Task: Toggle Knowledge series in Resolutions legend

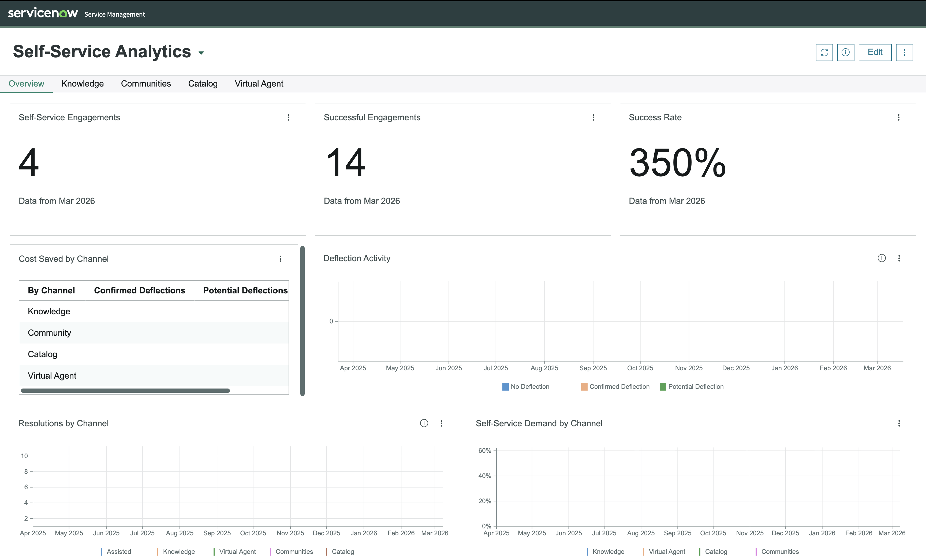Action: [x=176, y=551]
